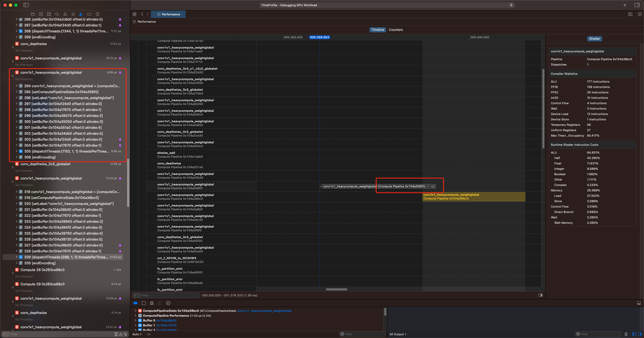Click the Shader button in inspector

(x=594, y=39)
